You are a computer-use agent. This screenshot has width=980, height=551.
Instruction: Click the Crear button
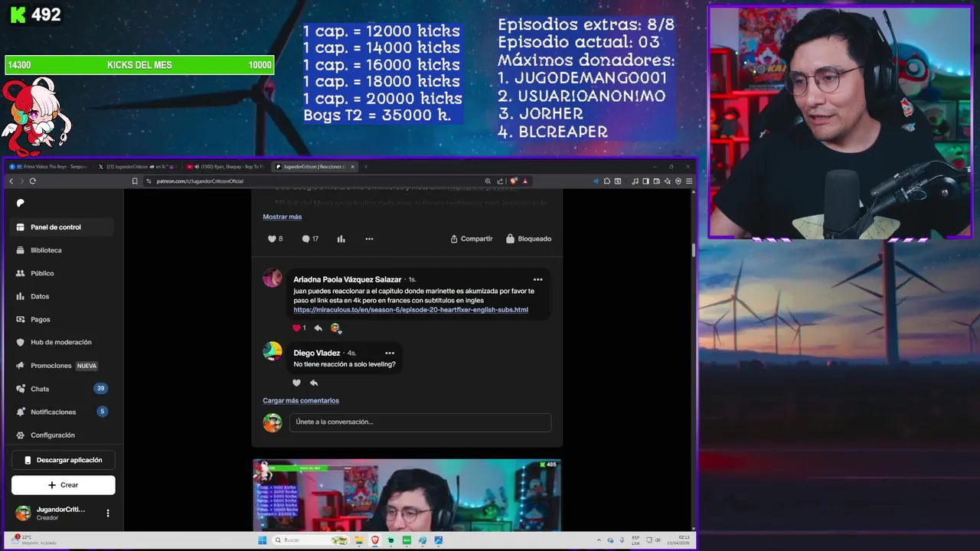click(63, 484)
